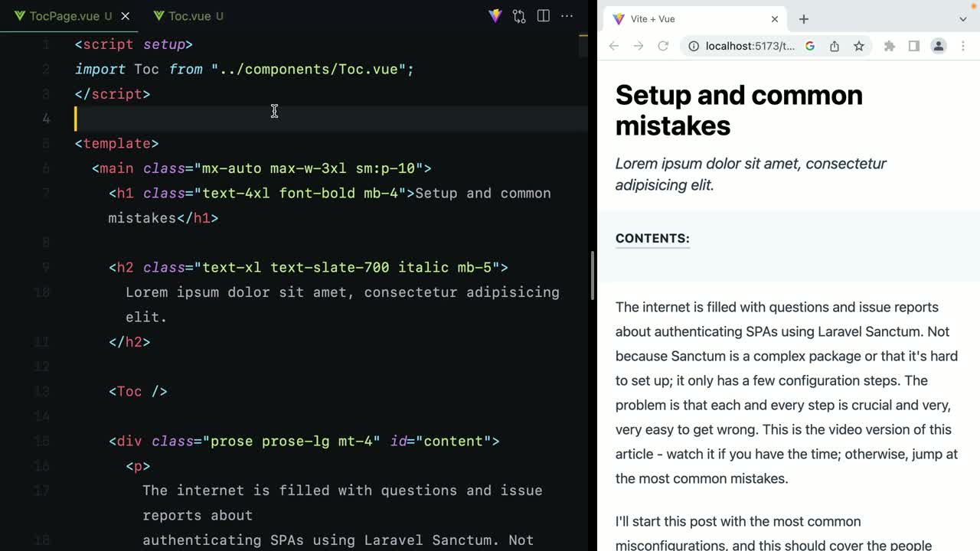Viewport: 980px width, 551px height.
Task: Click the Volar Vue icon in editor toolbar
Action: point(495,16)
